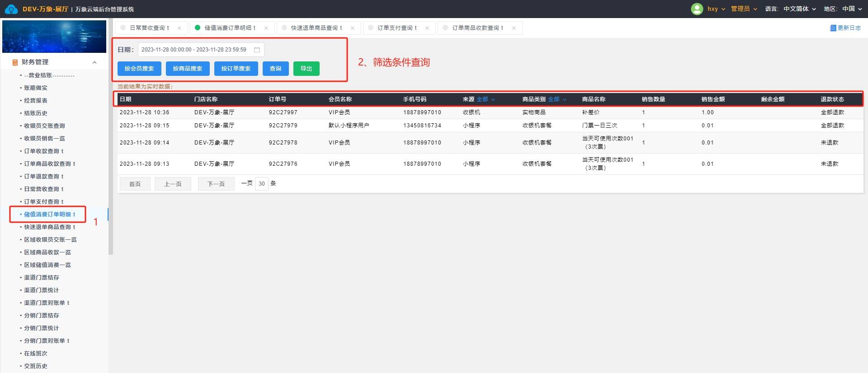Click the page size input showing 30
The height and width of the screenshot is (373, 868).
[262, 184]
